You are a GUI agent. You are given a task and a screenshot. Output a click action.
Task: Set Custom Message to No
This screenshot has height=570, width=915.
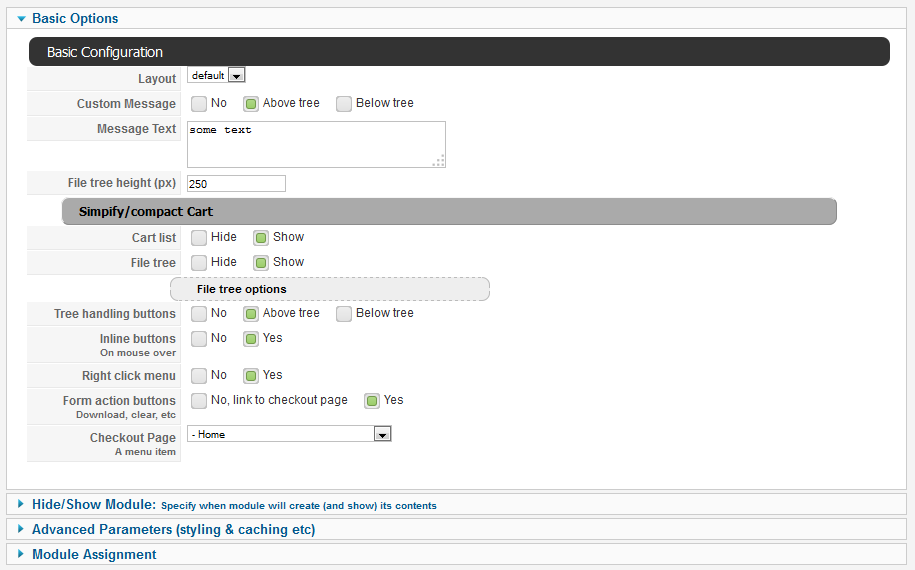click(x=199, y=104)
